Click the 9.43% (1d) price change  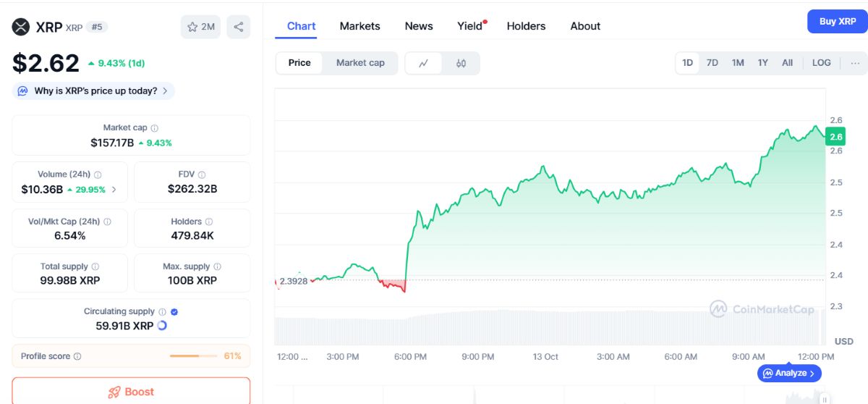(x=116, y=63)
